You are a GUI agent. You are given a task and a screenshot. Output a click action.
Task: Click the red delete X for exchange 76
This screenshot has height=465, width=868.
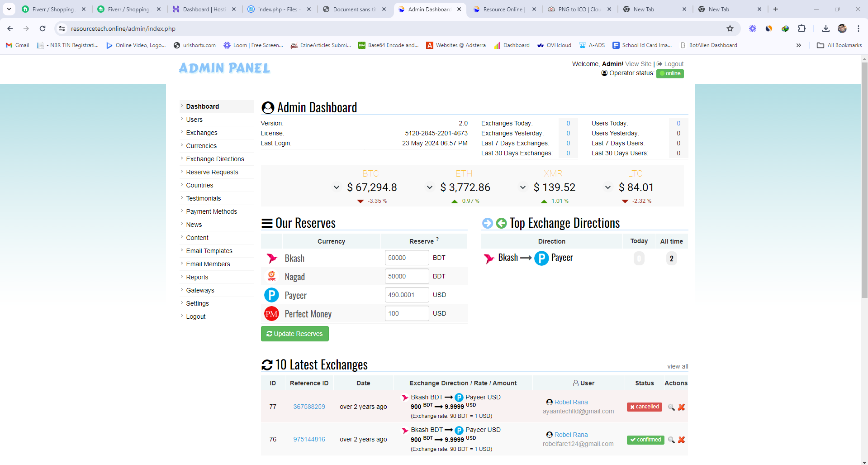(x=681, y=440)
